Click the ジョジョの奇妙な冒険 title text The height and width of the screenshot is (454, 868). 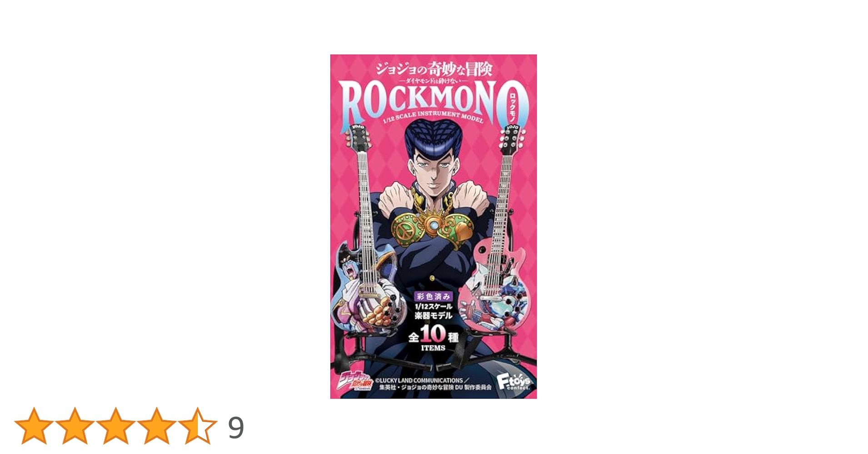pyautogui.click(x=434, y=69)
